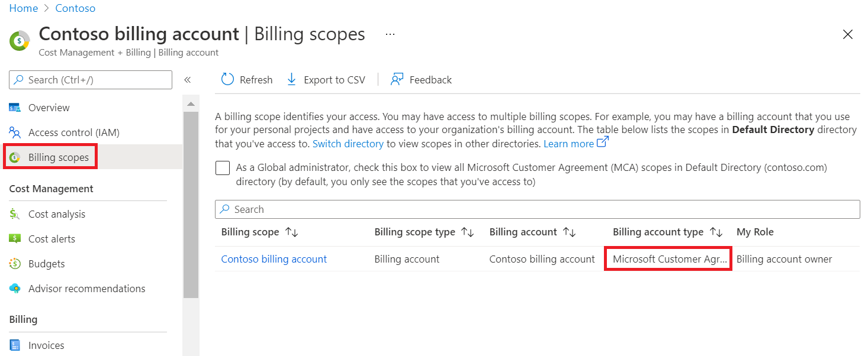Open Advisor recommendations in sidebar

pos(86,289)
